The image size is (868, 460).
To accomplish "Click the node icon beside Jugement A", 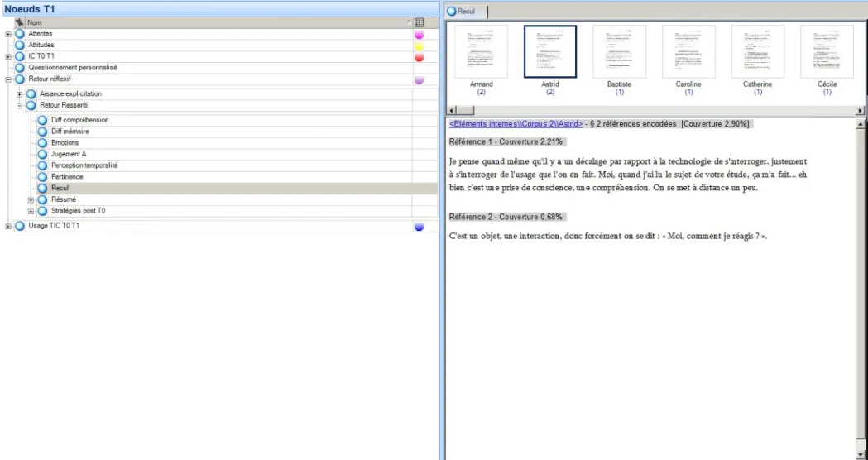I will (x=42, y=155).
